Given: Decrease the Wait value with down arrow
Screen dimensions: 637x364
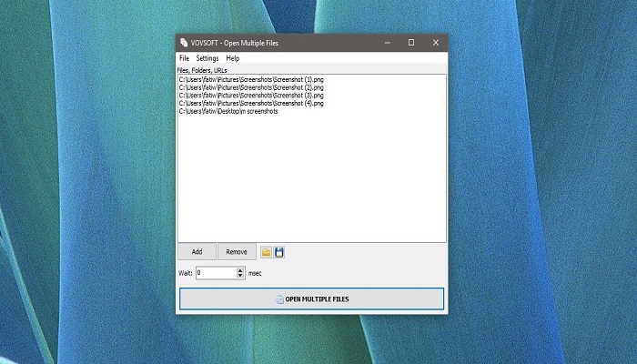Looking at the screenshot, I should pos(240,275).
